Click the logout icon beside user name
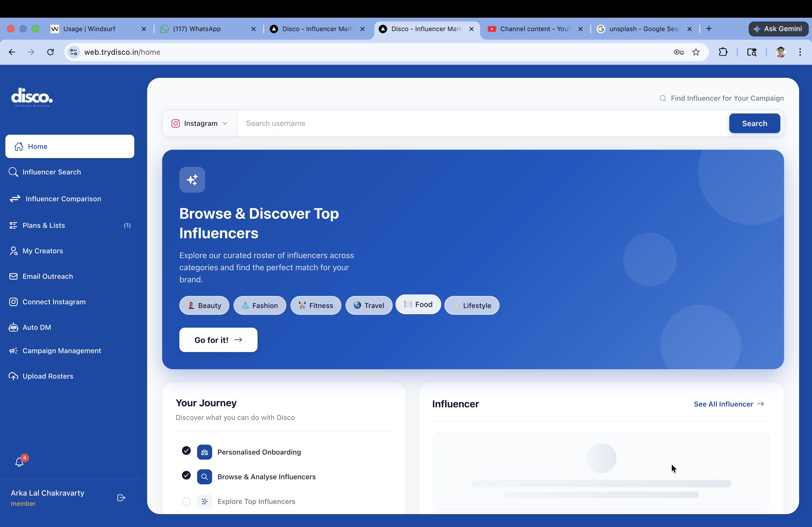The width and height of the screenshot is (812, 527). click(x=121, y=498)
